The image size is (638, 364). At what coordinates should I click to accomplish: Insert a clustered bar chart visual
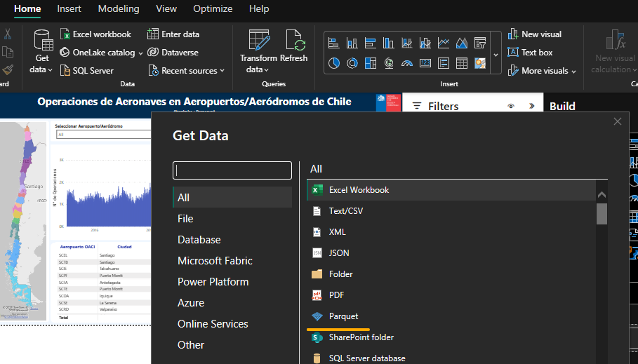pyautogui.click(x=371, y=43)
